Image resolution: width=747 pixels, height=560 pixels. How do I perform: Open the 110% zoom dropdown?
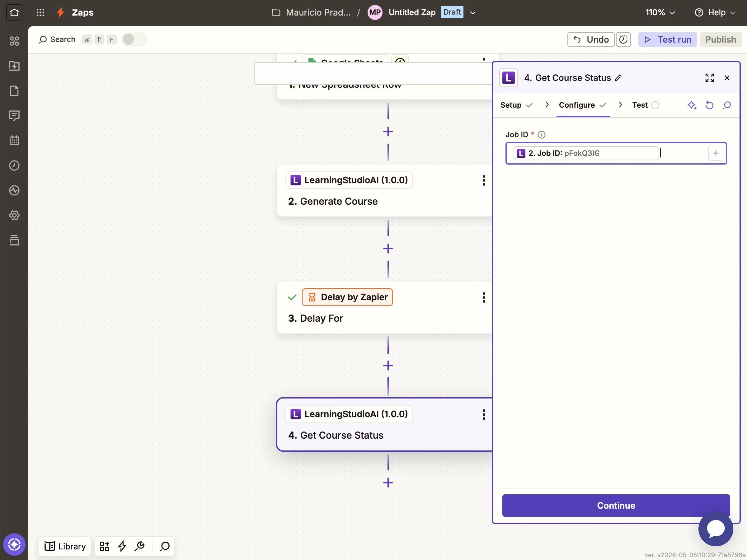click(660, 12)
